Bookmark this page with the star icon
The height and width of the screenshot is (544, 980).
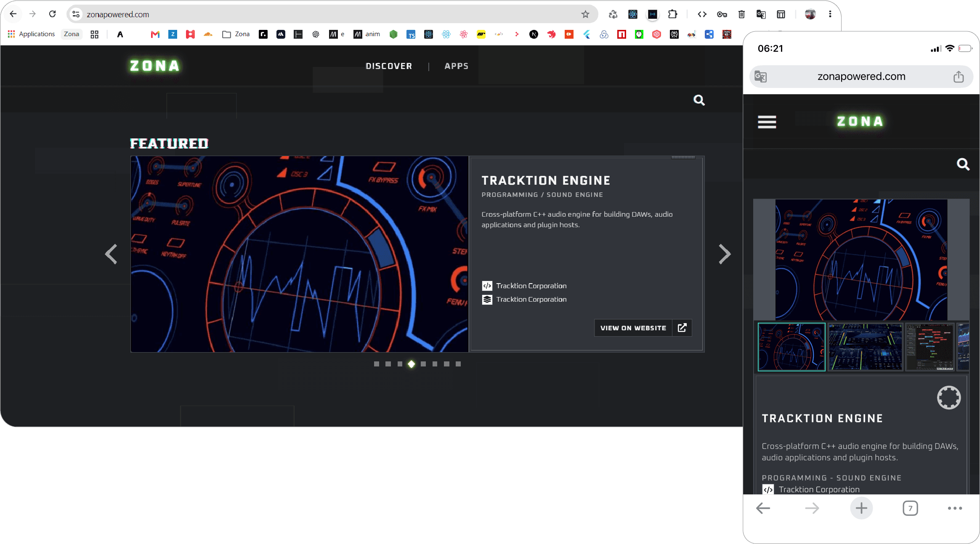(585, 14)
